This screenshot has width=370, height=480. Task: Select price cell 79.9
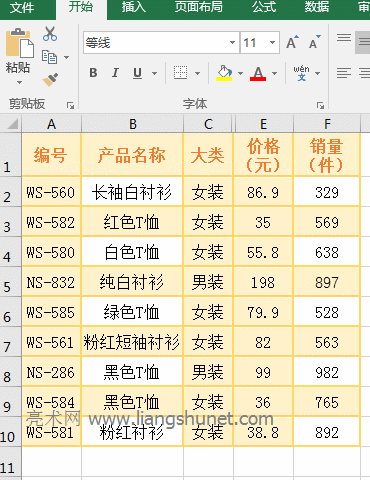pyautogui.click(x=263, y=312)
